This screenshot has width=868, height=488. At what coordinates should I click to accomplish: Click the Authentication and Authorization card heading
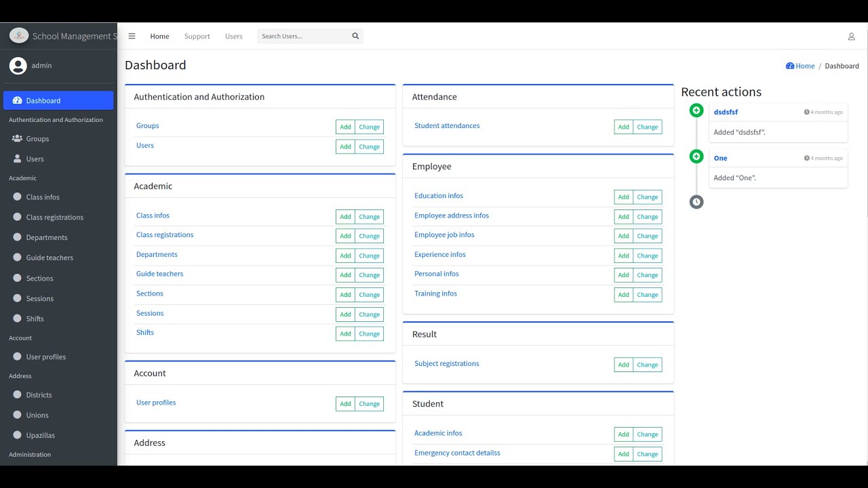point(199,97)
